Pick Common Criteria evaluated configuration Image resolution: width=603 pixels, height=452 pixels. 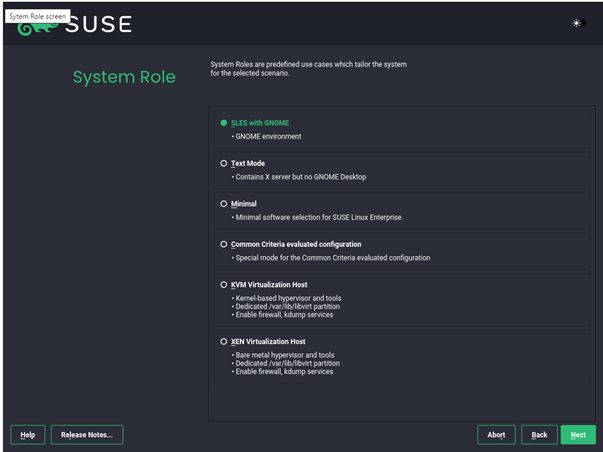click(224, 244)
